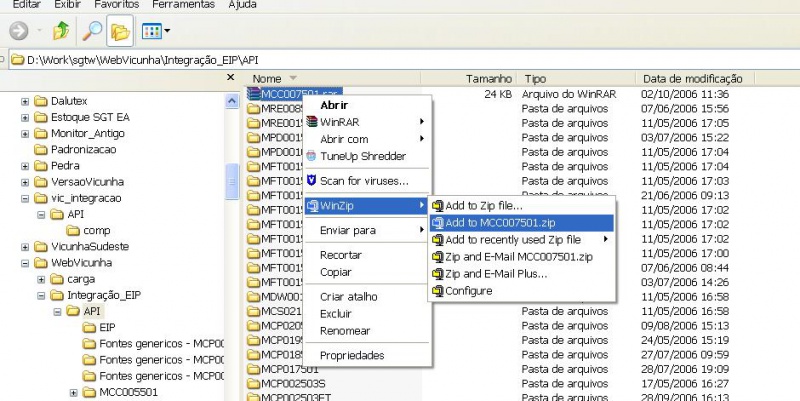Image resolution: width=800 pixels, height=401 pixels.
Task: Expand the Dalutex folder tree node
Action: [24, 101]
